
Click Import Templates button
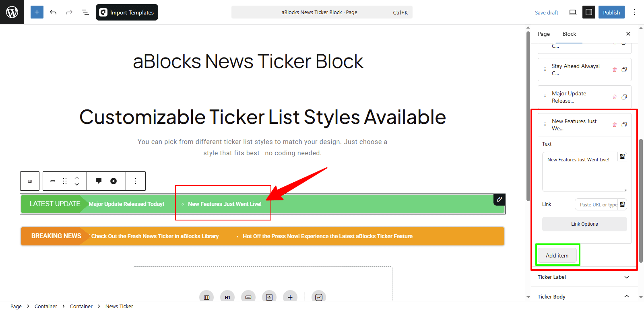coord(127,12)
